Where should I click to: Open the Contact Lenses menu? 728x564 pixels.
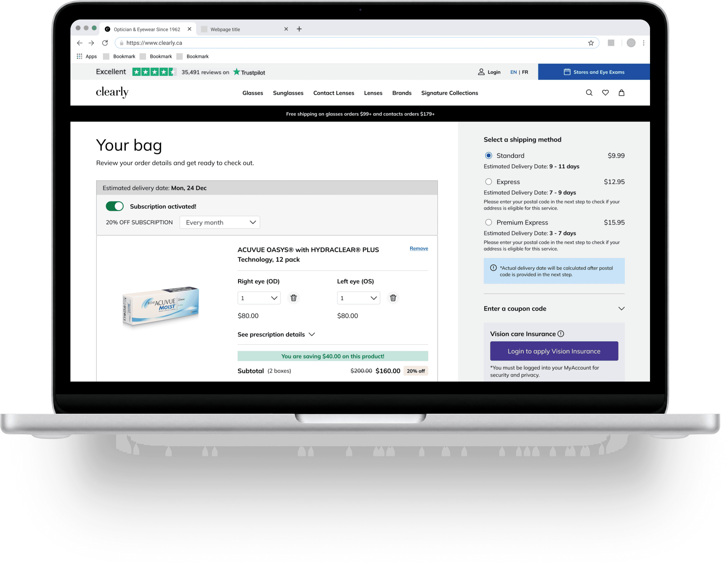point(333,93)
